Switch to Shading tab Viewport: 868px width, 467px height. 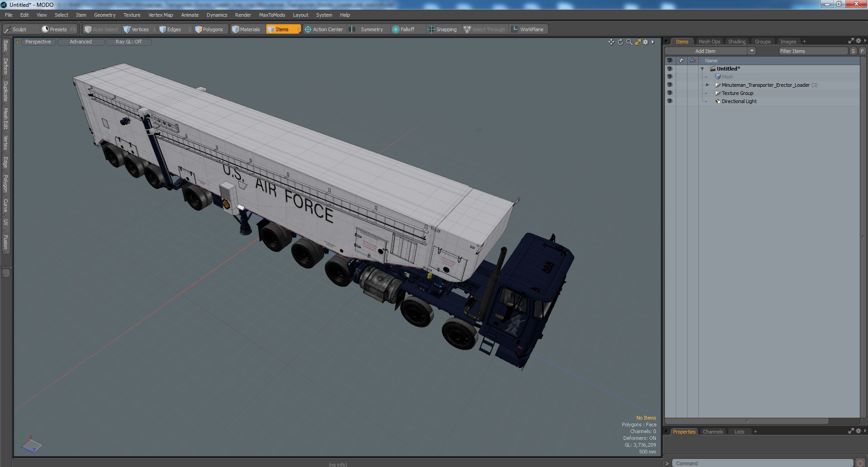(736, 42)
